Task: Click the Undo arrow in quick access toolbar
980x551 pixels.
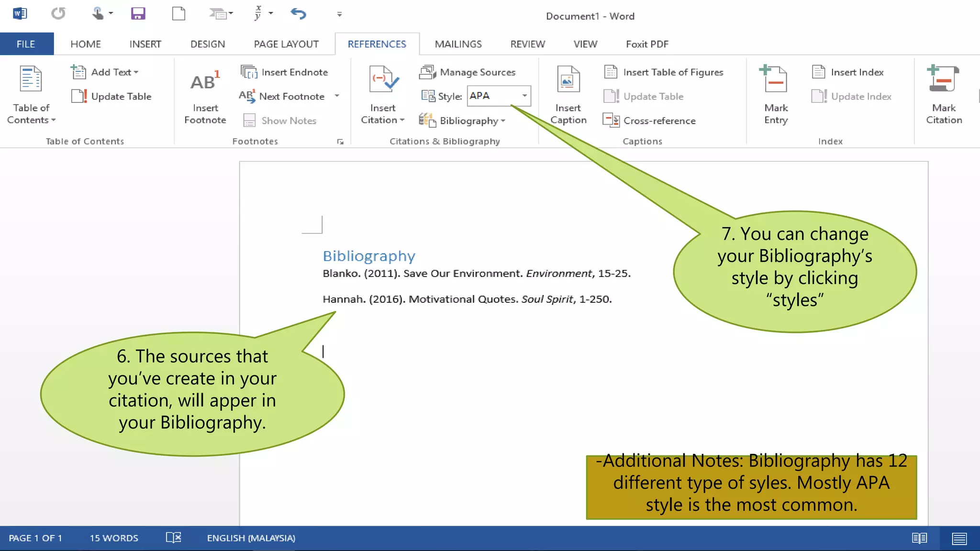Action: [x=298, y=13]
